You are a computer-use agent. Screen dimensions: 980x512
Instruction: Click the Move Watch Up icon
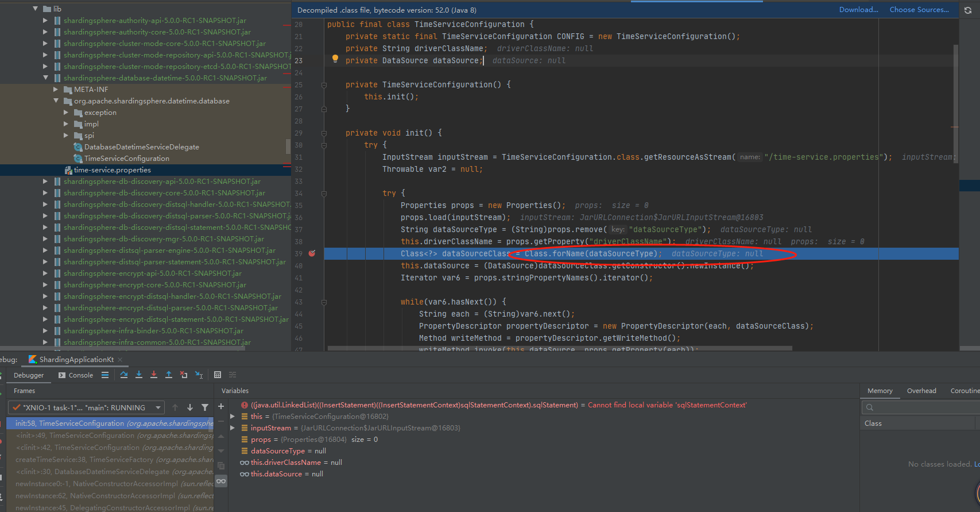pyautogui.click(x=221, y=436)
